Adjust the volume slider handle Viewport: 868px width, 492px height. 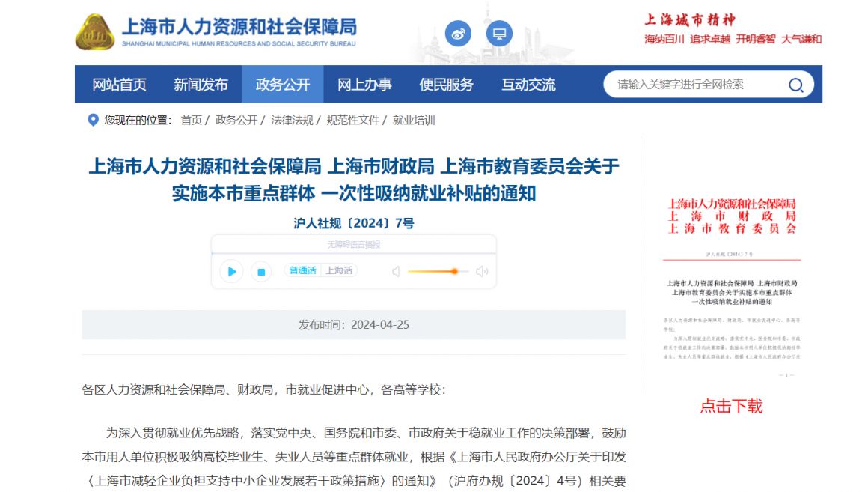[454, 272]
